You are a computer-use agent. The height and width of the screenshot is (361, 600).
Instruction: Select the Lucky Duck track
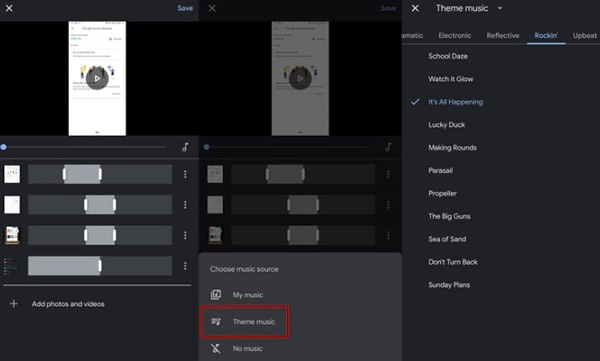pyautogui.click(x=447, y=125)
